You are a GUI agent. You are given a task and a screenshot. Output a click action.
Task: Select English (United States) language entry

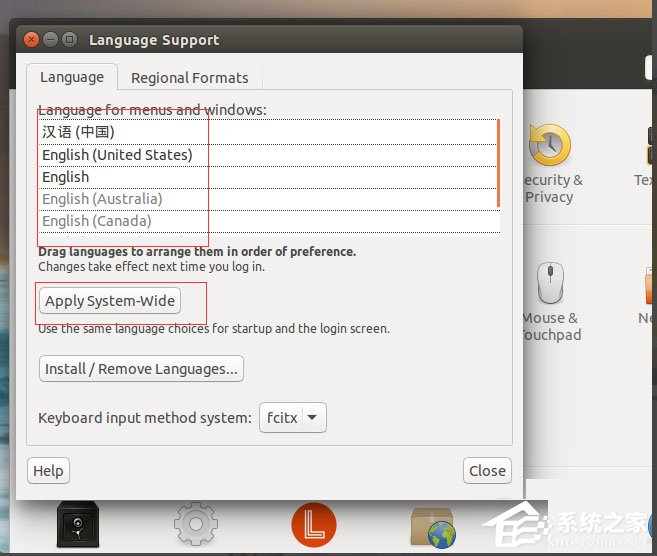pyautogui.click(x=117, y=155)
